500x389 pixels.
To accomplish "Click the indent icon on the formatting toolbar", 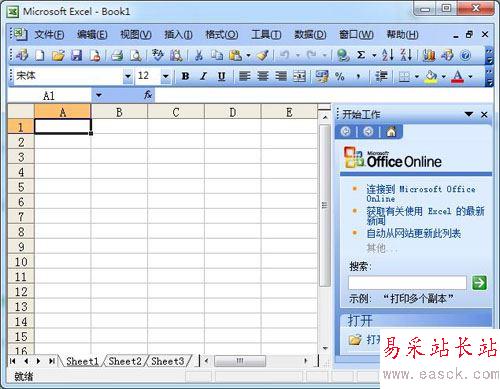I will [381, 76].
